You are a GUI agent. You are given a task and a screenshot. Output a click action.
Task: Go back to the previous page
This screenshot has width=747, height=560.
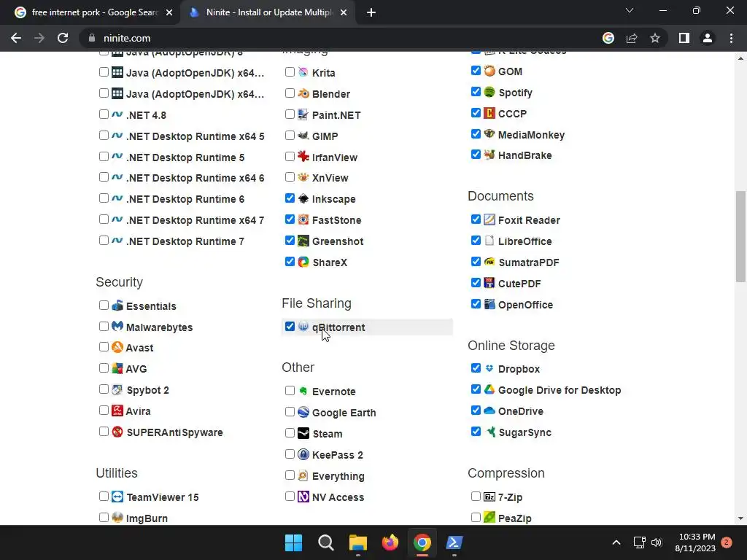(x=16, y=38)
